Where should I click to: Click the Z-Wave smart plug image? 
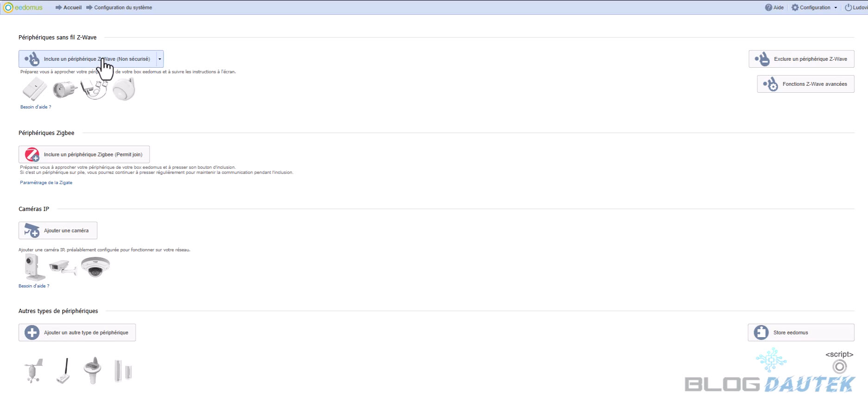(64, 89)
